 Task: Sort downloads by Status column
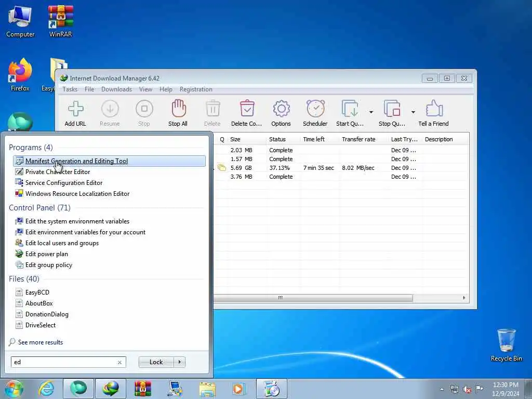click(x=283, y=139)
